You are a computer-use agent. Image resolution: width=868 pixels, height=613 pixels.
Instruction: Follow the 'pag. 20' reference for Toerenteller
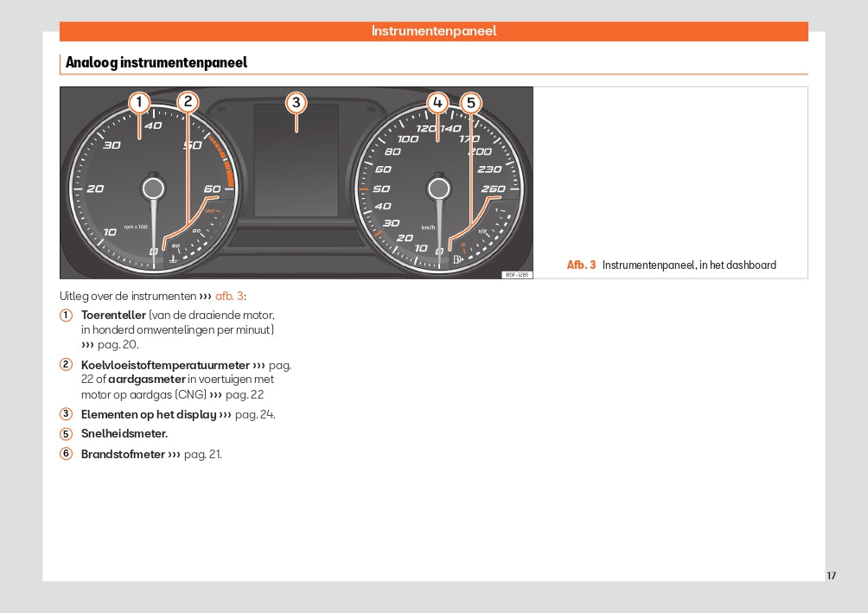click(x=118, y=344)
